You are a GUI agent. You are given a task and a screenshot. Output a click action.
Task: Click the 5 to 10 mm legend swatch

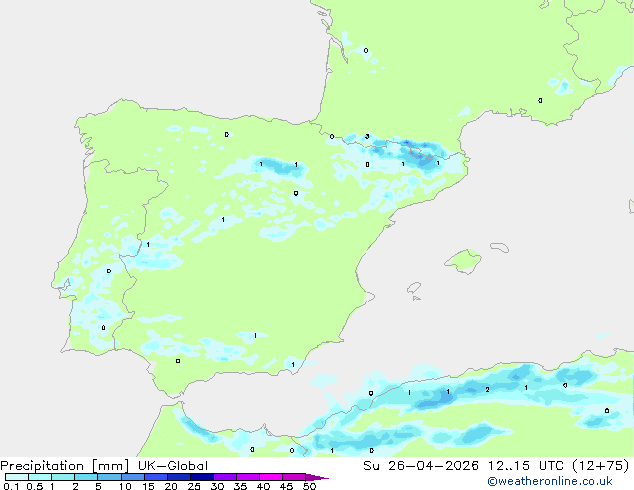[x=109, y=477]
